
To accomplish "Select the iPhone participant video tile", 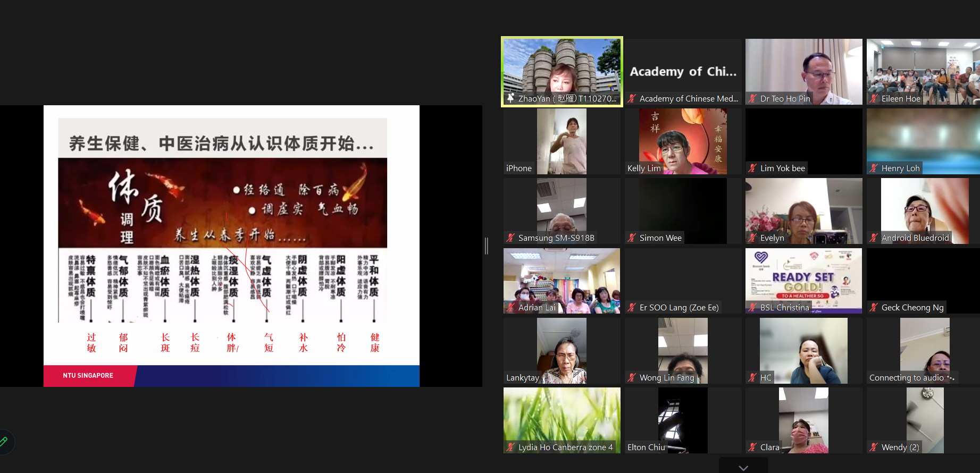I will [x=562, y=141].
